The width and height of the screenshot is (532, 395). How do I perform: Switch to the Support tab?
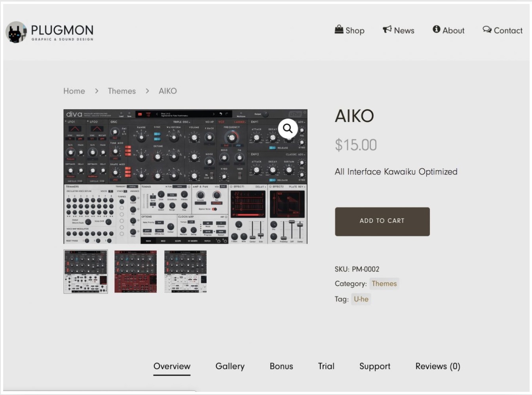pos(375,367)
